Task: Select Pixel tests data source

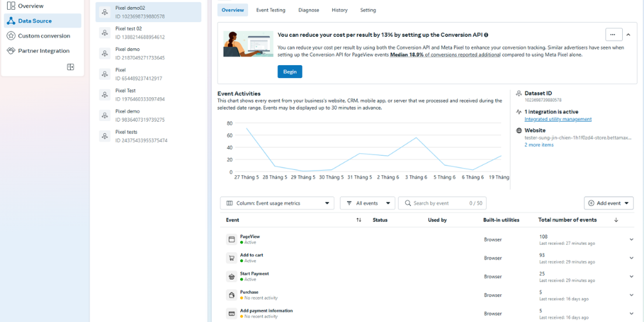Action: [x=149, y=136]
